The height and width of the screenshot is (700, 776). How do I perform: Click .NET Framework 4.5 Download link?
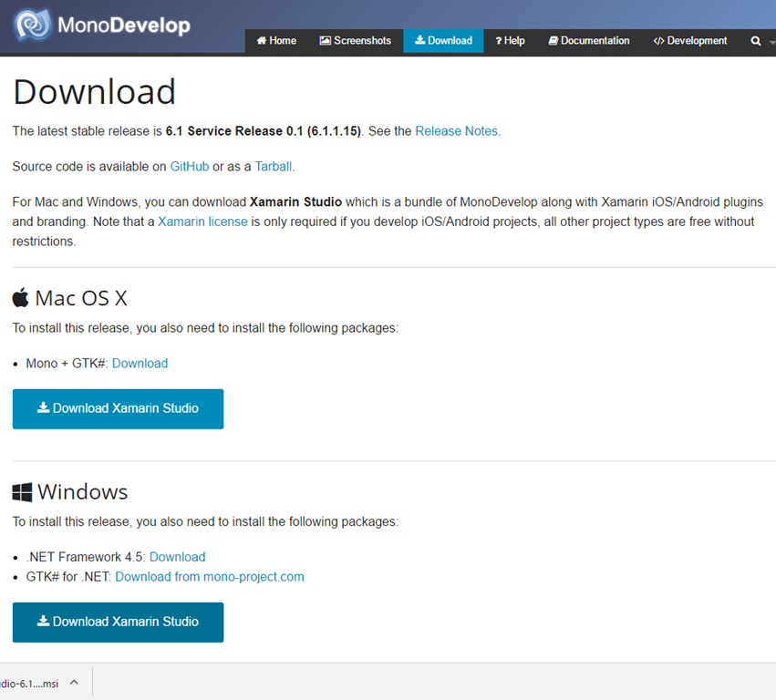(177, 557)
